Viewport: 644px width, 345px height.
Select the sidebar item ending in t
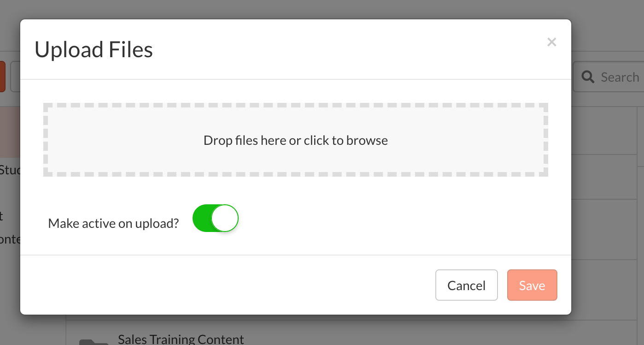[x=2, y=216]
